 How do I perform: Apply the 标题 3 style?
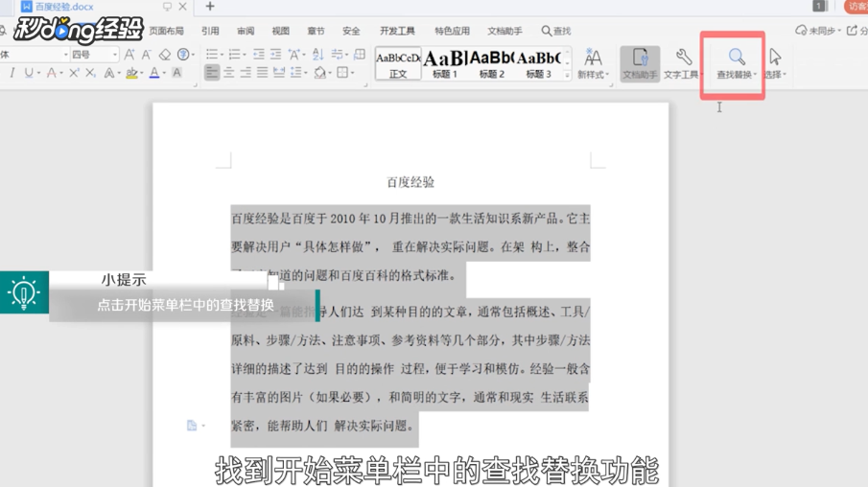(539, 63)
